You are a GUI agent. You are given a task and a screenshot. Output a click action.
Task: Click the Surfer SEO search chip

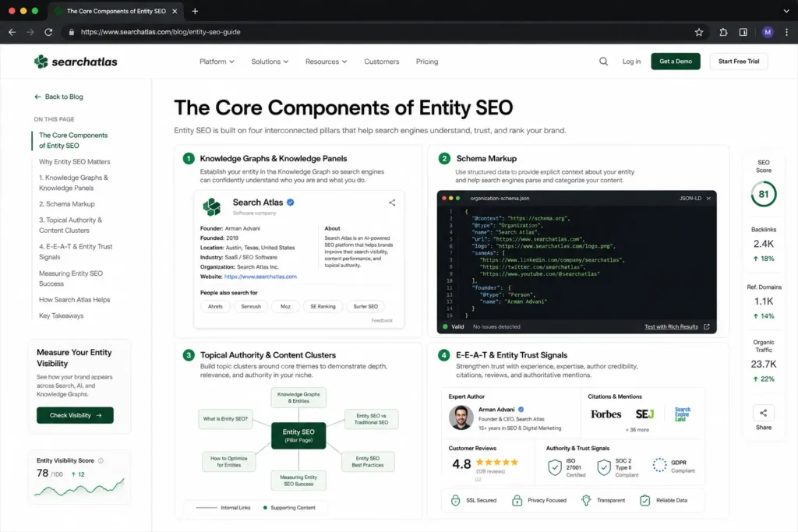[x=365, y=306]
